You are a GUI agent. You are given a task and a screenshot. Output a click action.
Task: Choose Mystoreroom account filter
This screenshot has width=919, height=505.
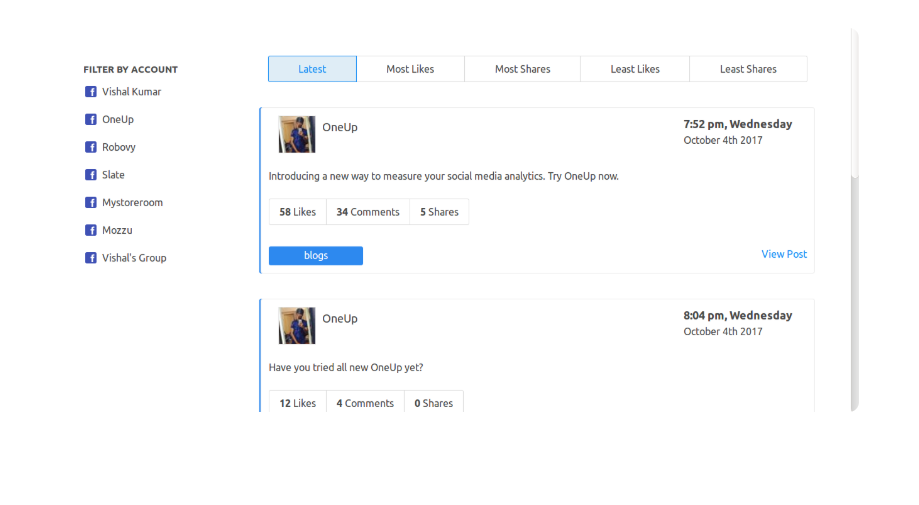132,203
